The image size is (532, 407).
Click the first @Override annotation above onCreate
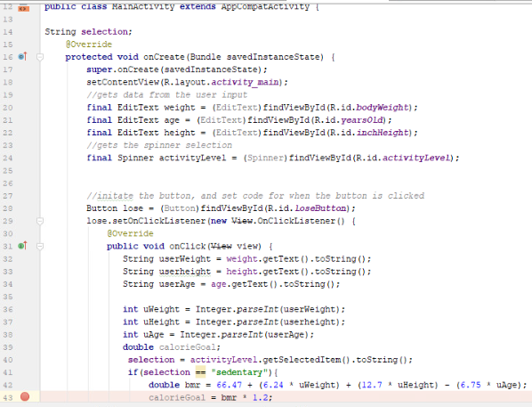tap(89, 45)
